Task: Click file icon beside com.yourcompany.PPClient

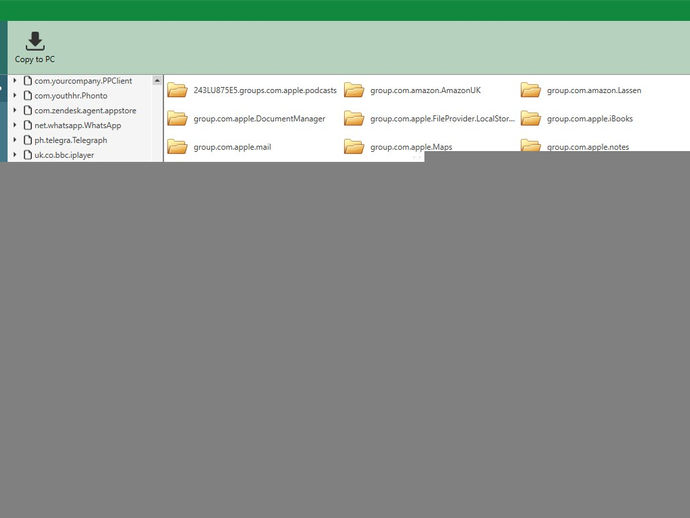Action: click(x=28, y=81)
